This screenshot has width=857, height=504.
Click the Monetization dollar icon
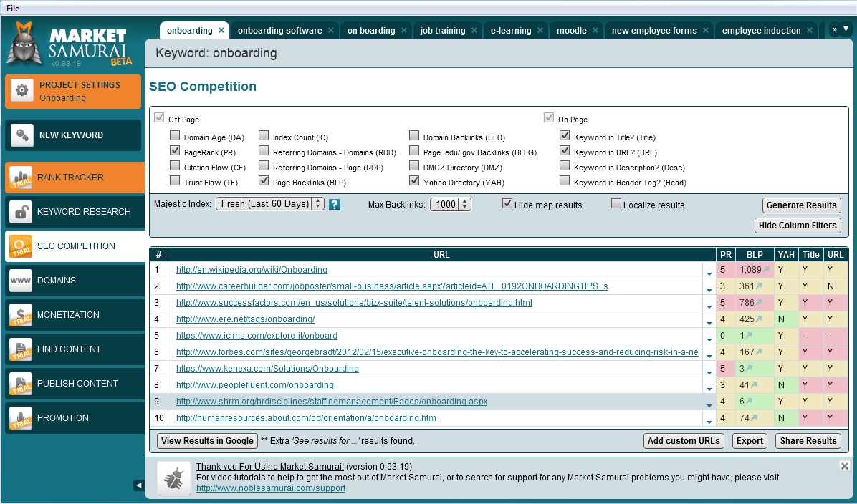21,314
